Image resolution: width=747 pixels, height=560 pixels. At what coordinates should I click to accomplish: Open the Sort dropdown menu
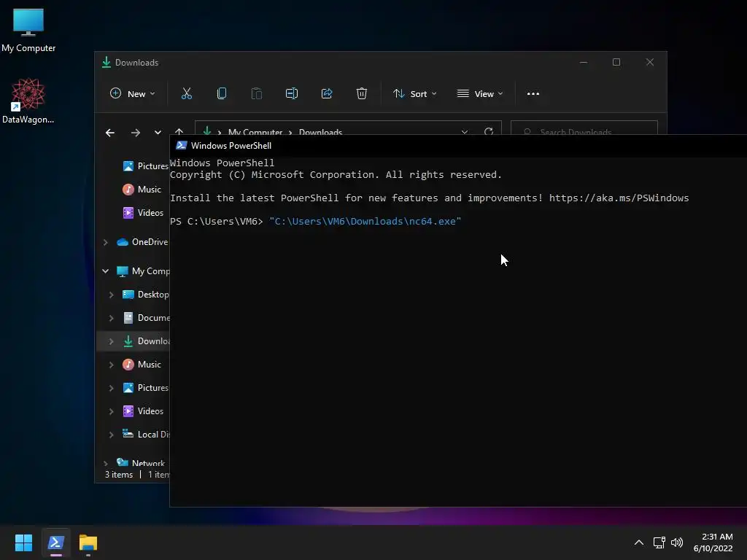414,94
